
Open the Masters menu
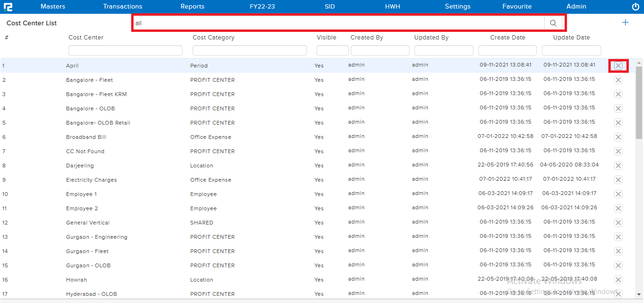53,7
